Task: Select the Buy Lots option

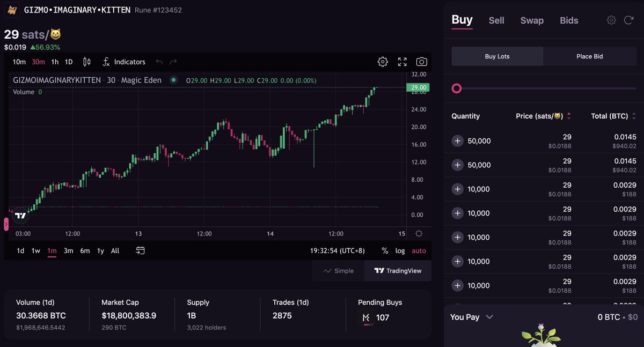Action: (497, 56)
